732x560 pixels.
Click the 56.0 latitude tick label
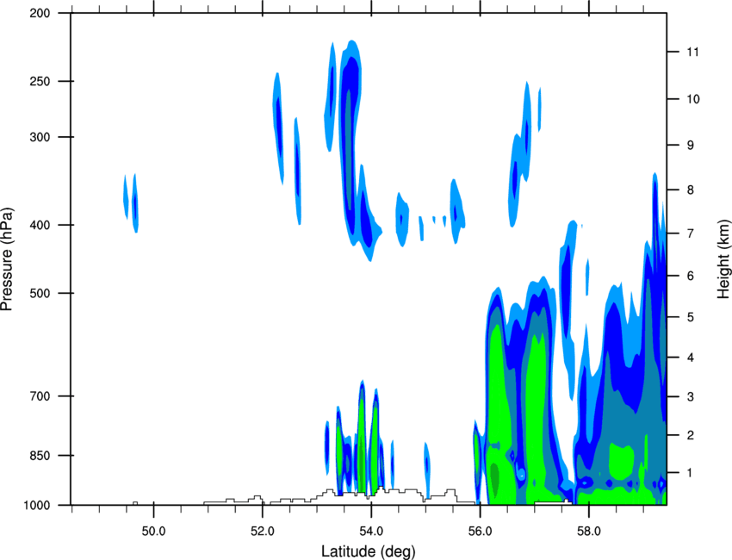tap(480, 532)
